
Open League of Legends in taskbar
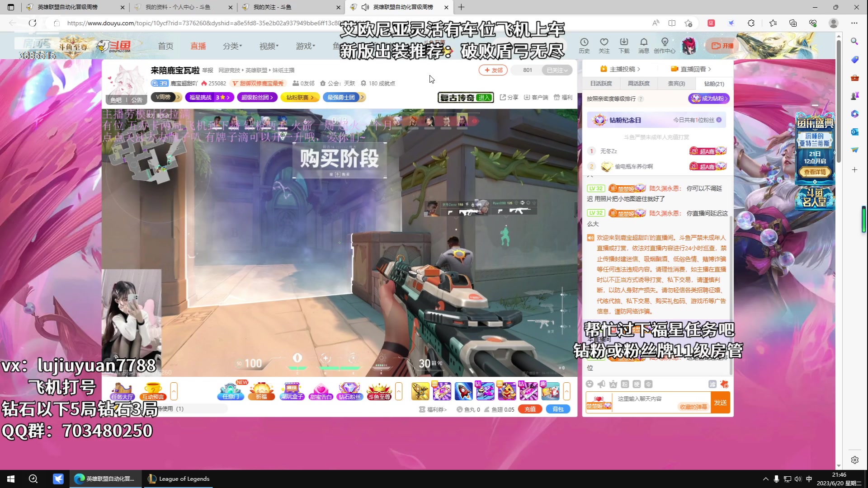point(179,479)
